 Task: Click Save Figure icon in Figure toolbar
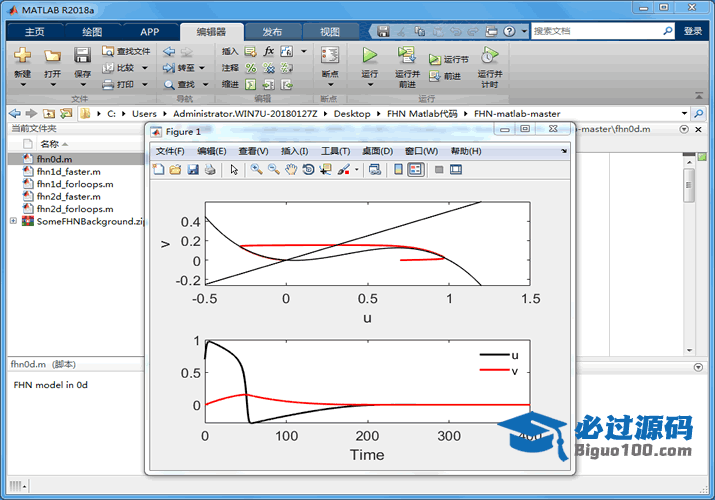coord(193,170)
